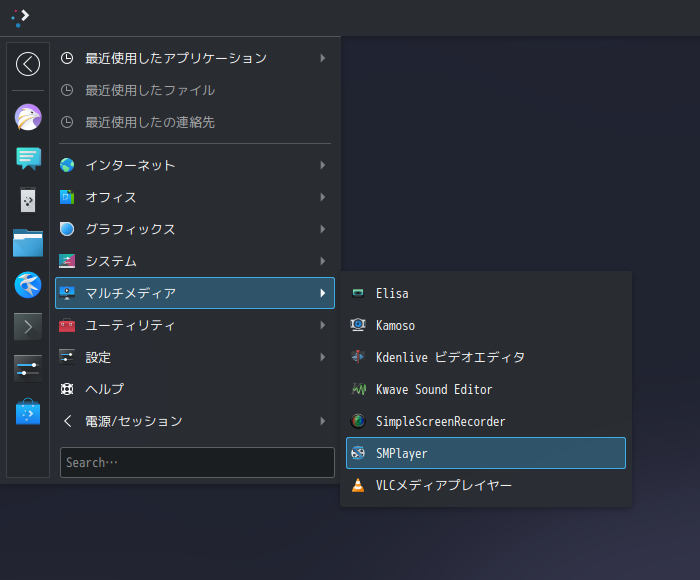
Task: Expand the グラフィックス submenu arrow
Action: 323,229
